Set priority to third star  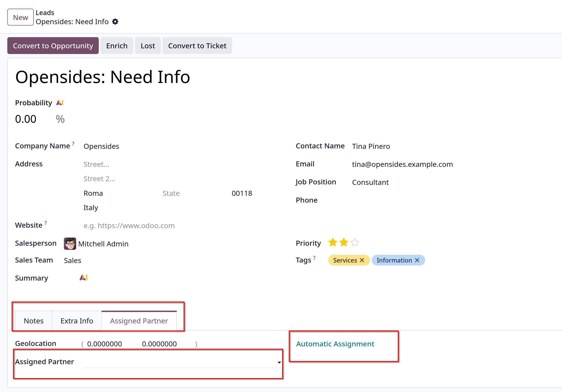click(355, 242)
